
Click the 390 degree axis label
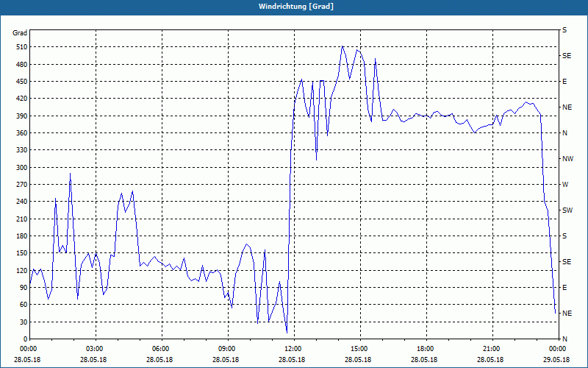(21, 116)
